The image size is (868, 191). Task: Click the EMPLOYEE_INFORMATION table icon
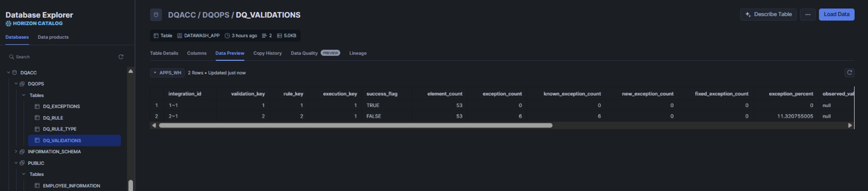[x=37, y=186]
